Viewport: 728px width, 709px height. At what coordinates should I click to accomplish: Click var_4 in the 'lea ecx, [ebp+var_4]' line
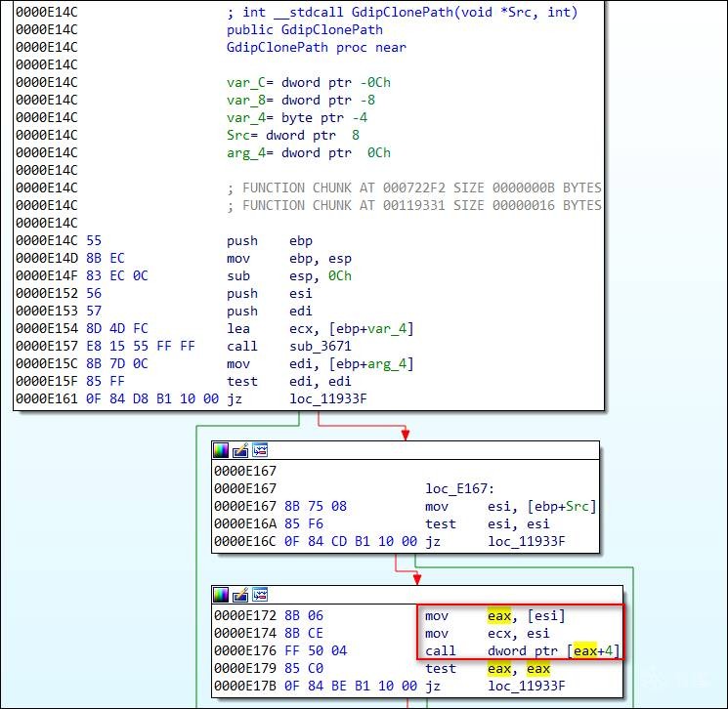386,328
